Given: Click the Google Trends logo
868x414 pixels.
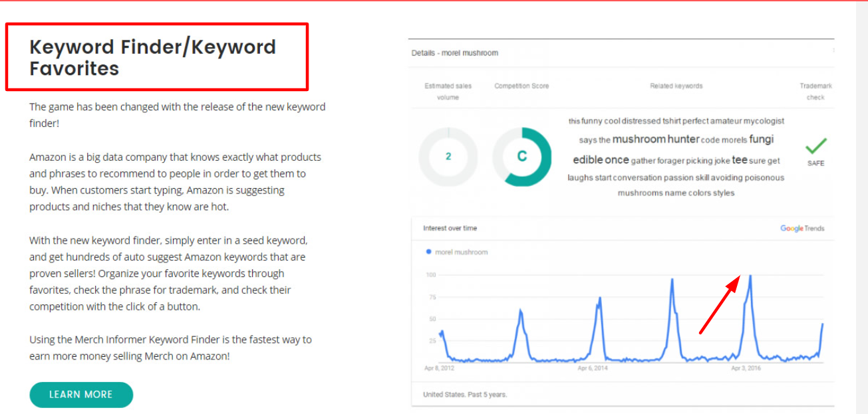Looking at the screenshot, I should pos(802,229).
